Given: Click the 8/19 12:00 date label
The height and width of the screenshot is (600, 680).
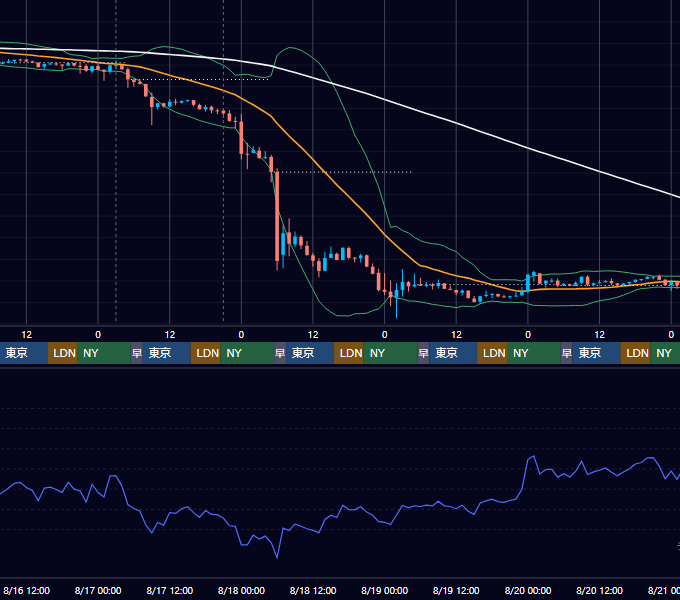Looking at the screenshot, I should (456, 590).
